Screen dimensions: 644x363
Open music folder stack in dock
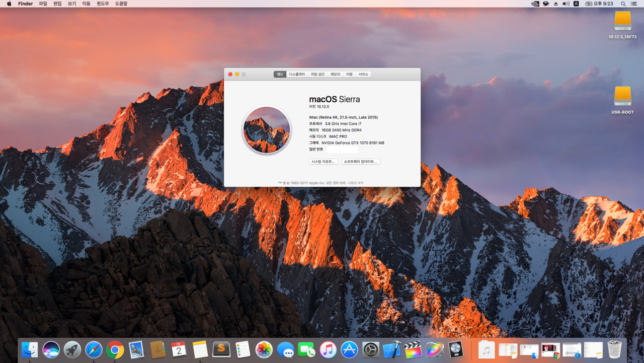pos(487,349)
